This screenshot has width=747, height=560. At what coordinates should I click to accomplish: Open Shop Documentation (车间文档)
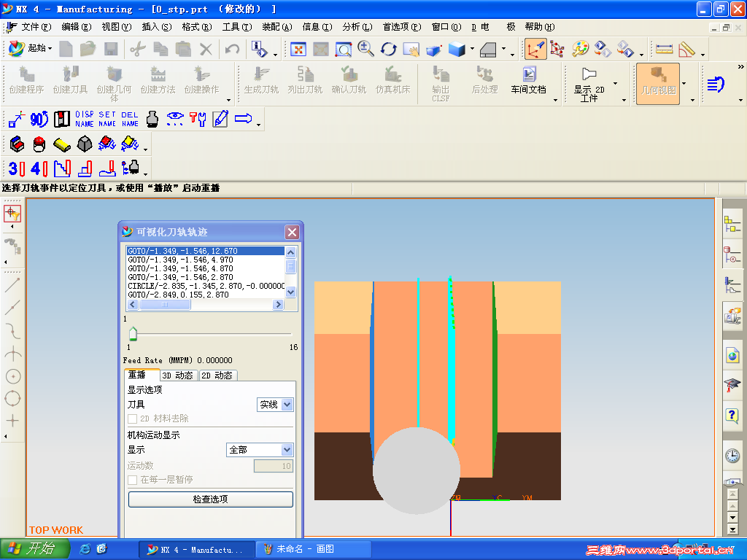point(528,80)
